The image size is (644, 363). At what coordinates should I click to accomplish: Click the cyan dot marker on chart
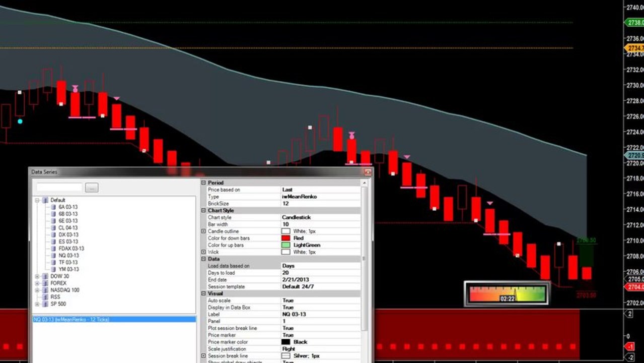click(20, 122)
